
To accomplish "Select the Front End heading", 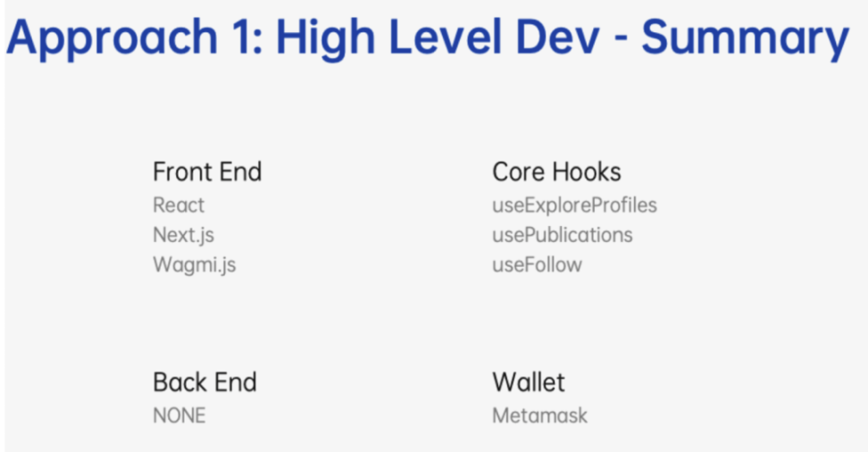I will pyautogui.click(x=207, y=172).
